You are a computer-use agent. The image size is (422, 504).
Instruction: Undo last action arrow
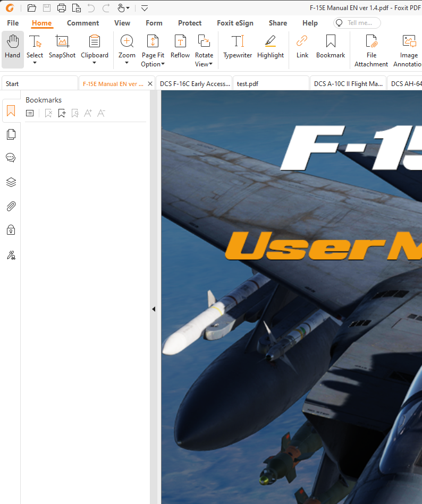(x=91, y=8)
